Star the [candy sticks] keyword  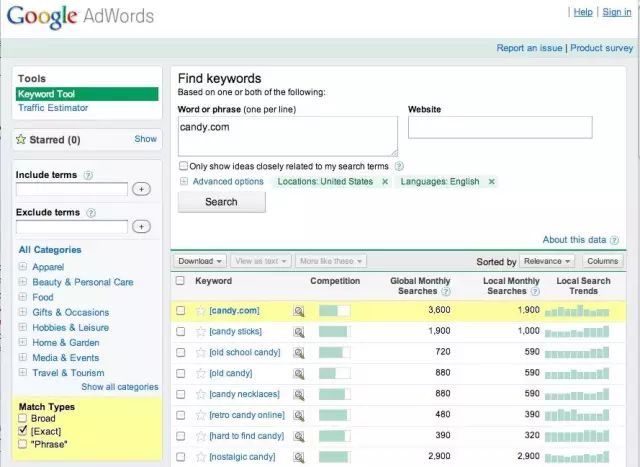pos(200,332)
